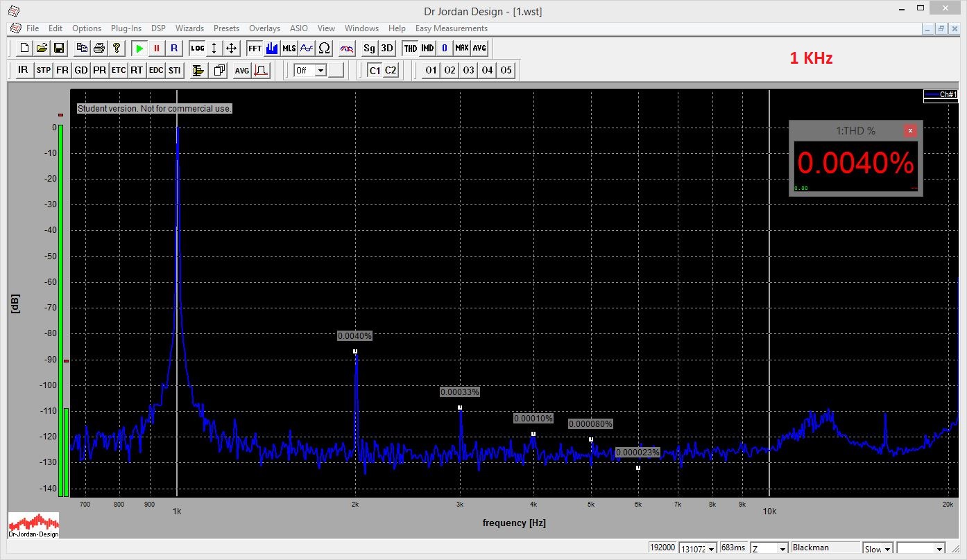Toggle AVG in the second toolbar row

pos(242,70)
